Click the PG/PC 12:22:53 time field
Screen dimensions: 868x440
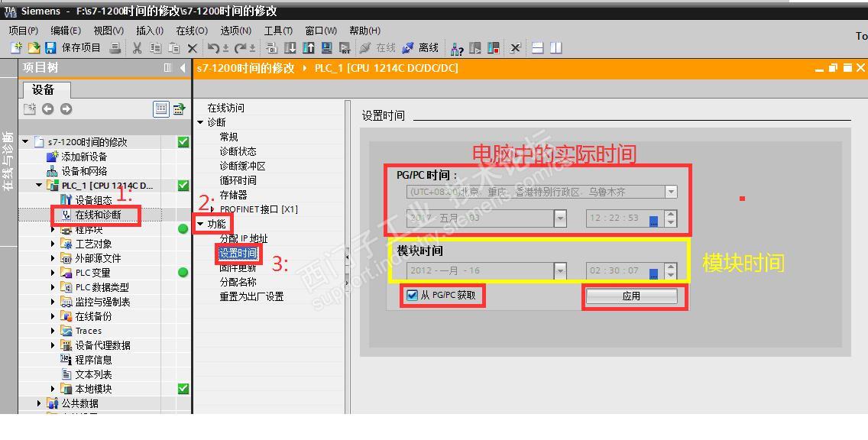[x=626, y=218]
